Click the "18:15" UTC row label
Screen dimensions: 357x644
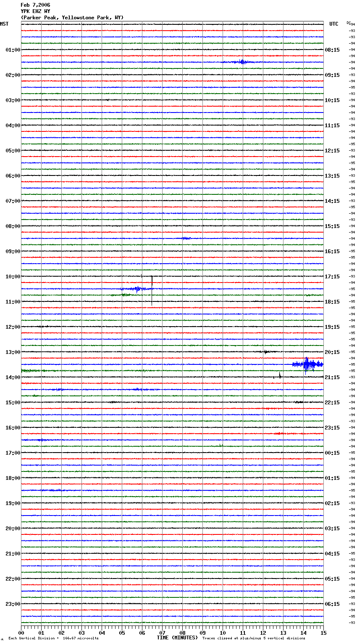[332, 302]
